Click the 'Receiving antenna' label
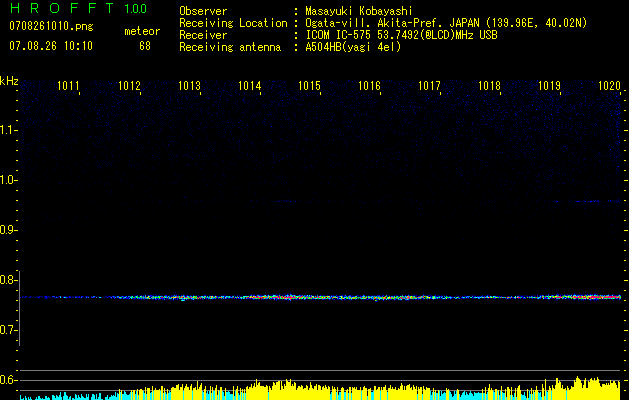The width and height of the screenshot is (629, 400). point(230,47)
